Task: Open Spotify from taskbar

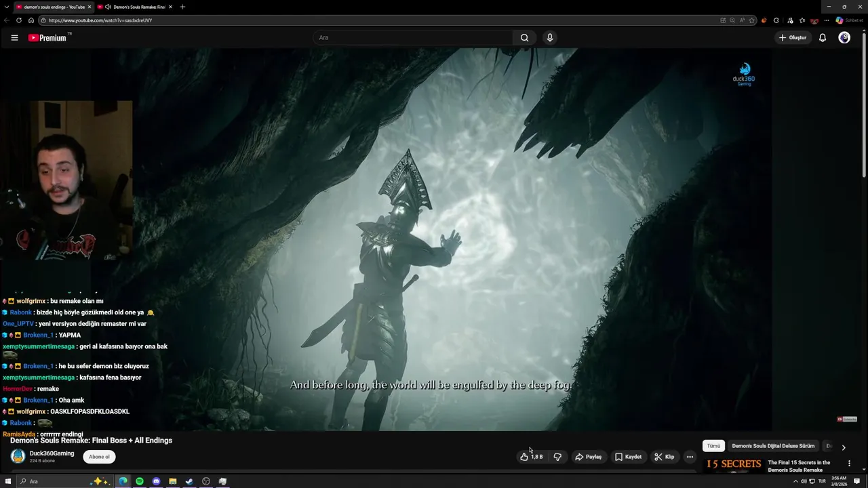Action: pyautogui.click(x=140, y=481)
